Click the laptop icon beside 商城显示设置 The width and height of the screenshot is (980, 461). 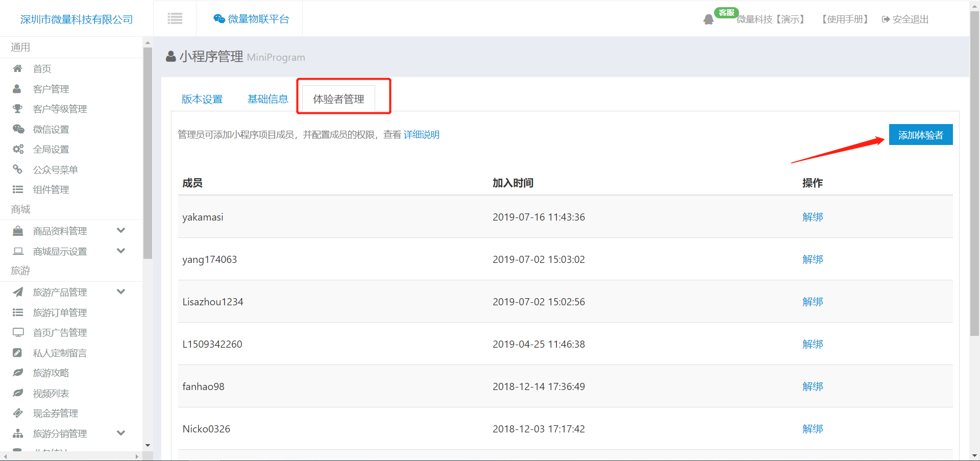coord(18,251)
